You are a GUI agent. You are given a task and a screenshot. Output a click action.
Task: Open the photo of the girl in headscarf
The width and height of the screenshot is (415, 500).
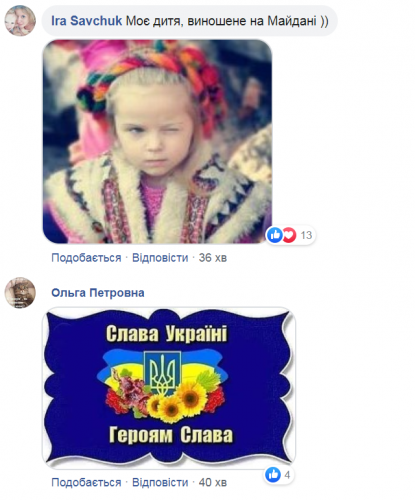click(157, 141)
